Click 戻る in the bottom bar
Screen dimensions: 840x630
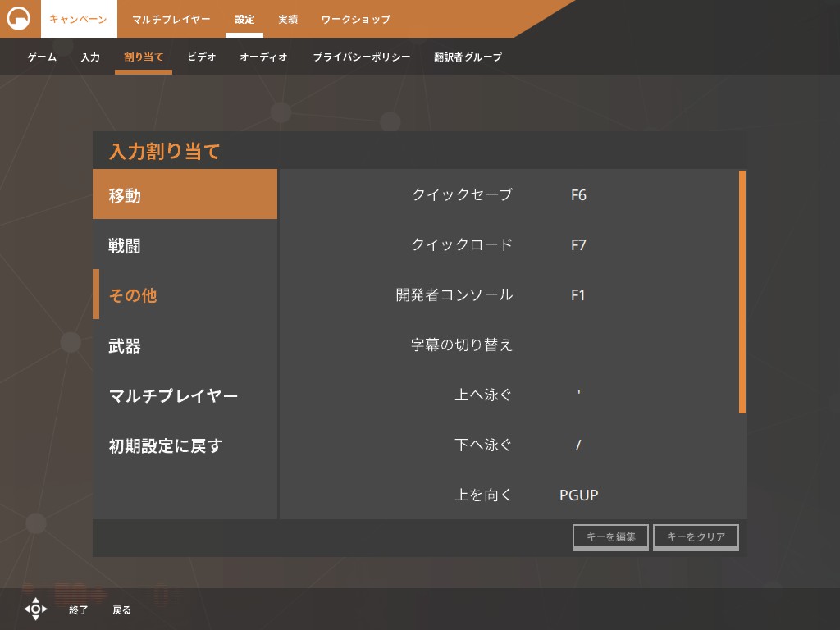[121, 609]
